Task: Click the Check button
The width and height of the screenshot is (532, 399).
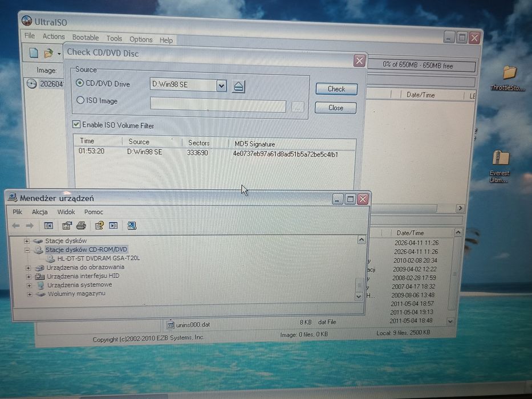Action: (x=336, y=89)
